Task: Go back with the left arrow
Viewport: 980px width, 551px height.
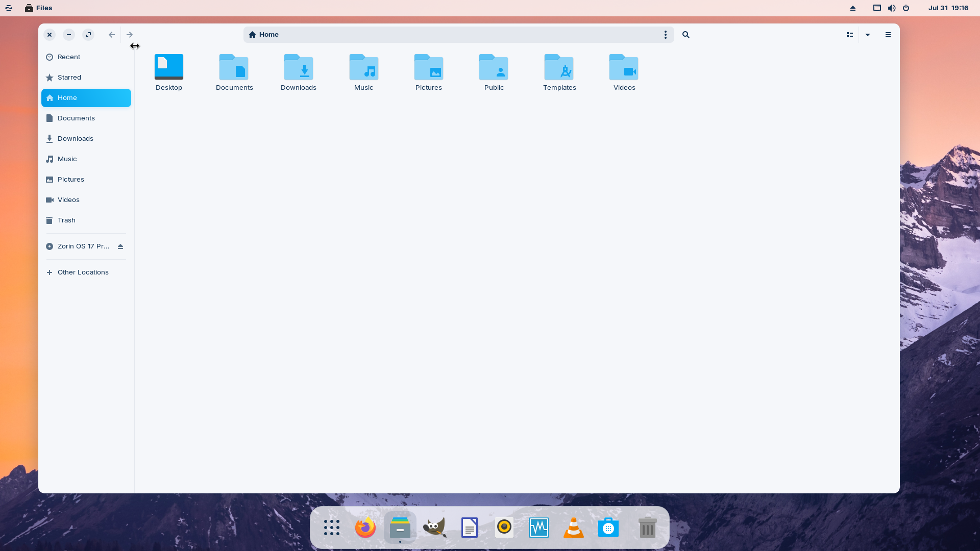Action: (112, 35)
